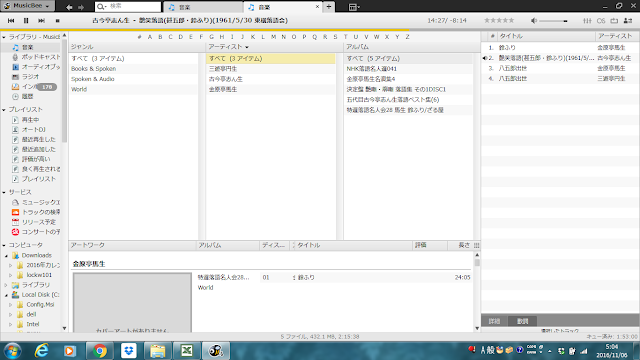Open Excel from the taskbar
Viewport: 640px width, 360px height.
[187, 351]
